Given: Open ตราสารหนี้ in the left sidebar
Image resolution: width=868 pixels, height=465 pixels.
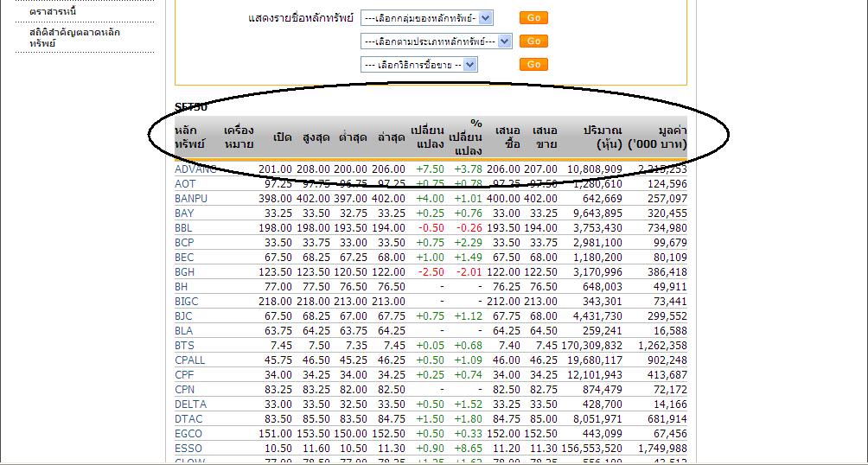Looking at the screenshot, I should coord(53,11).
